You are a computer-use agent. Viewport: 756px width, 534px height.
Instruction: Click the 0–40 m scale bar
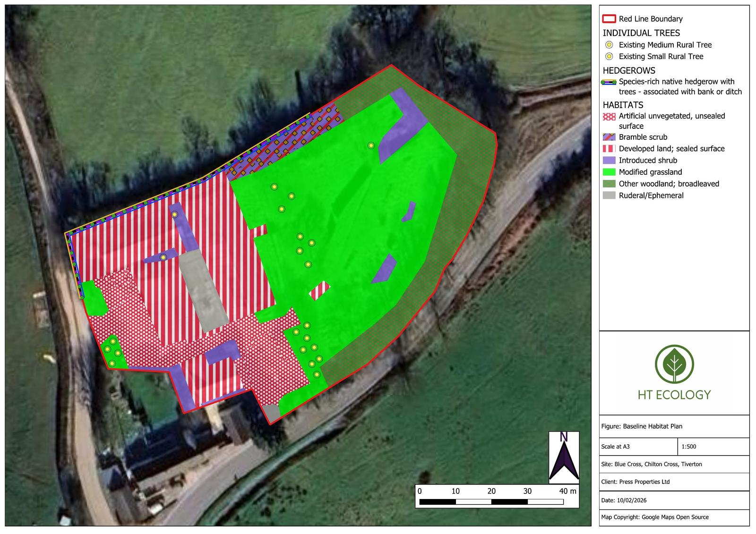(x=491, y=501)
